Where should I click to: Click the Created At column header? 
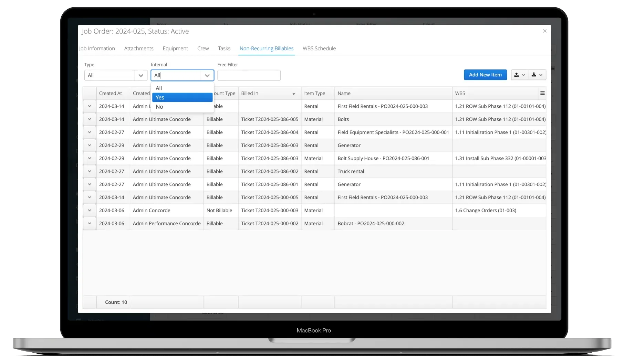click(x=111, y=93)
